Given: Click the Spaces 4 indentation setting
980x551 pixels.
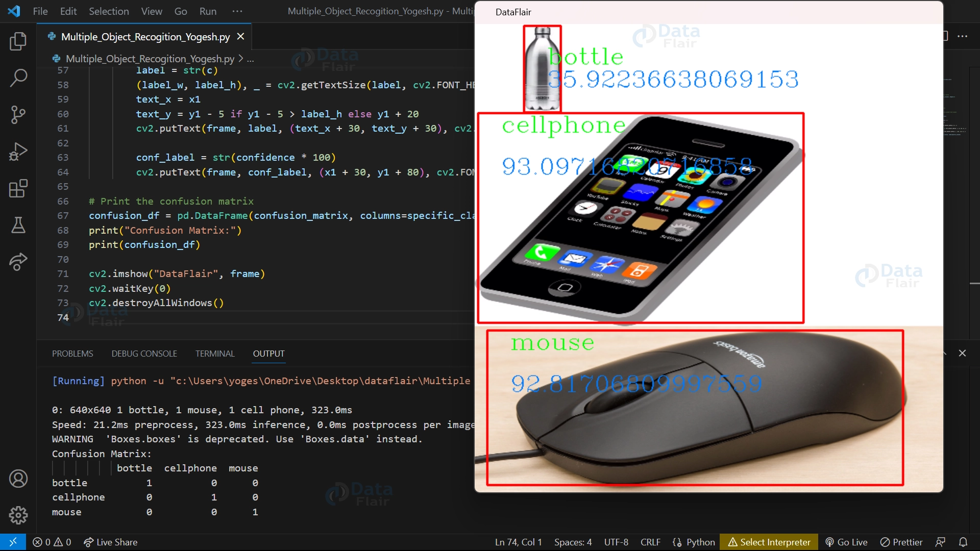Looking at the screenshot, I should tap(572, 542).
